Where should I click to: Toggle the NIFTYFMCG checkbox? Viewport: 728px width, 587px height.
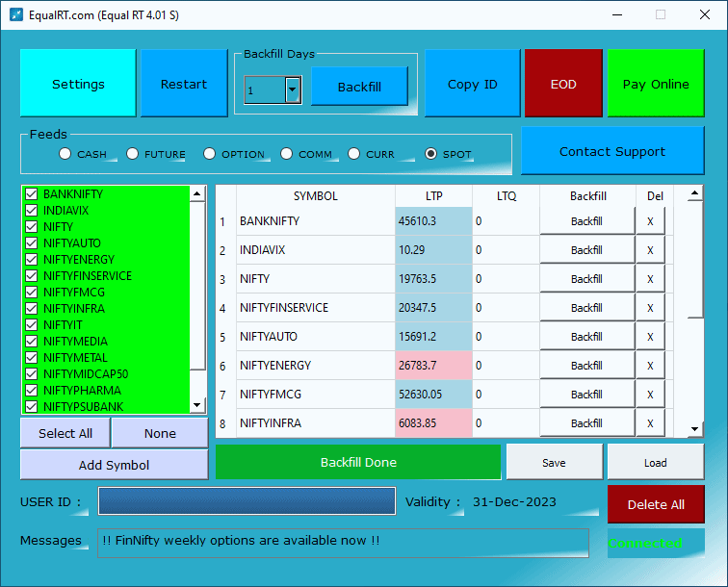32,292
